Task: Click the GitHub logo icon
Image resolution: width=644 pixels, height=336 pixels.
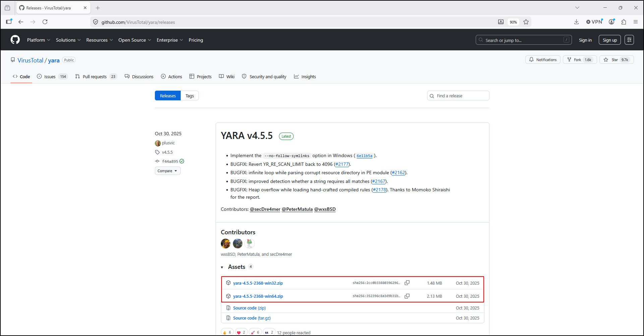Action: pyautogui.click(x=15, y=40)
